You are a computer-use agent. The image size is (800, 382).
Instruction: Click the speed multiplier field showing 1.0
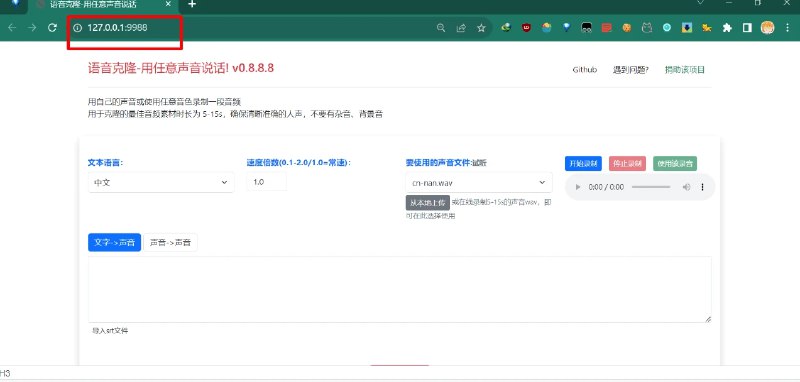coord(266,182)
